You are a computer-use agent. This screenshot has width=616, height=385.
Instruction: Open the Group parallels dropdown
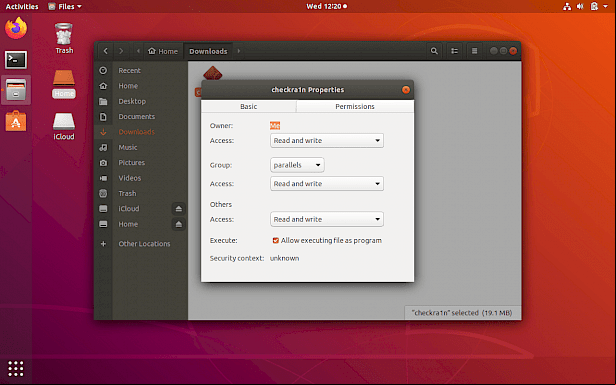(297, 165)
